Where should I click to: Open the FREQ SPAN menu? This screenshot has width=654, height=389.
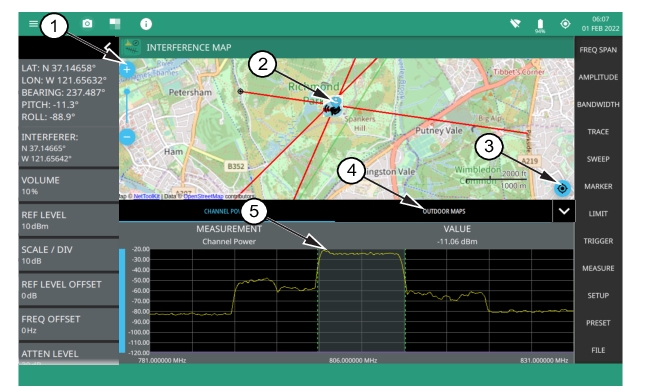tap(598, 50)
